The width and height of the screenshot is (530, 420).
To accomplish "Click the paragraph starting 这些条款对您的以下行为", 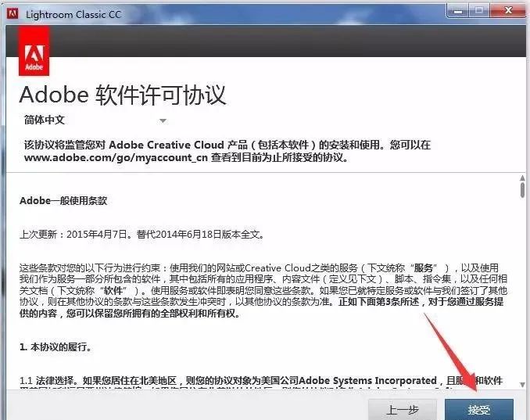I will 263,290.
